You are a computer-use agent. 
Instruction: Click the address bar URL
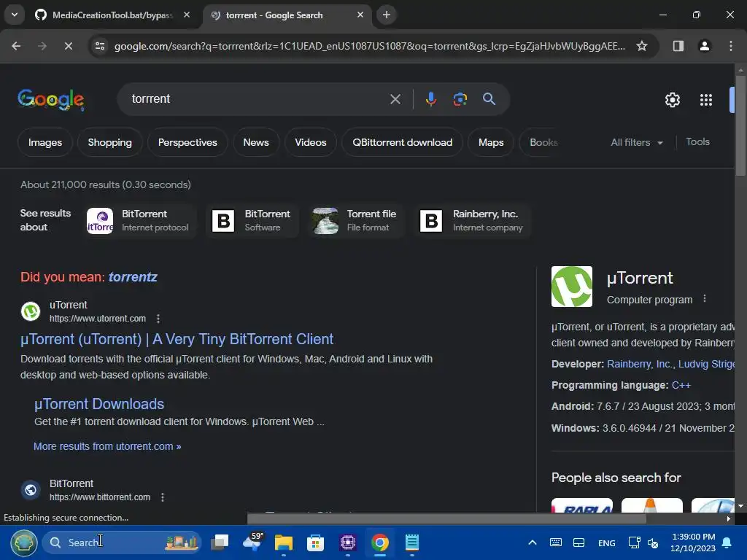pyautogui.click(x=370, y=46)
